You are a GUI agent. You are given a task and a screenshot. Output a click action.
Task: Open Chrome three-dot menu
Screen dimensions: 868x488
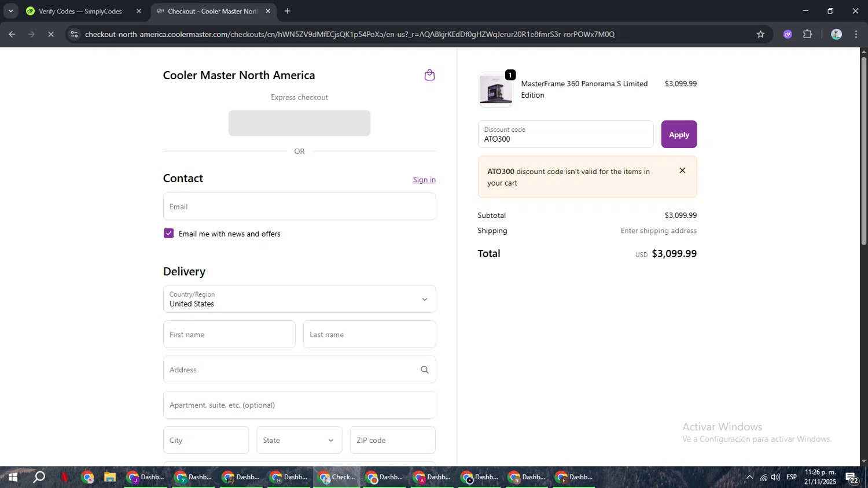[856, 34]
